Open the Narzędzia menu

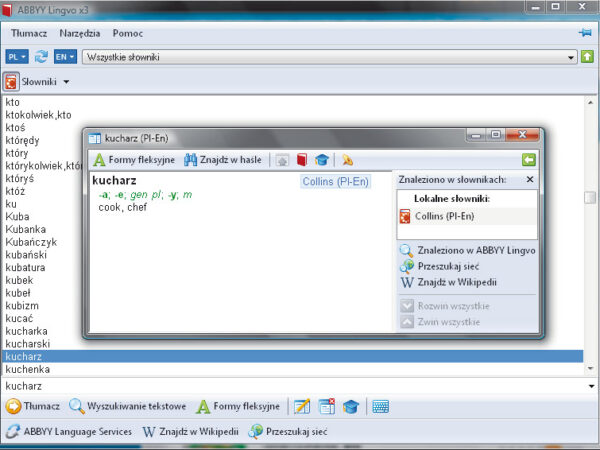point(80,33)
